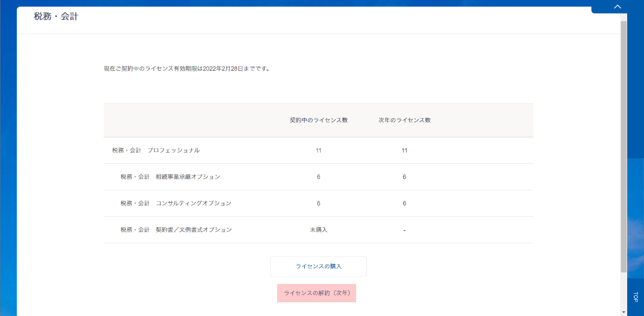Click the TOP button to return to top
The image size is (644, 316).
coord(635,297)
